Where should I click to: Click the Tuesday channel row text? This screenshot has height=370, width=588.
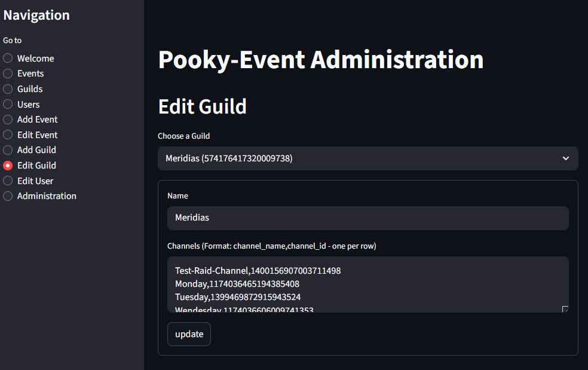[238, 297]
